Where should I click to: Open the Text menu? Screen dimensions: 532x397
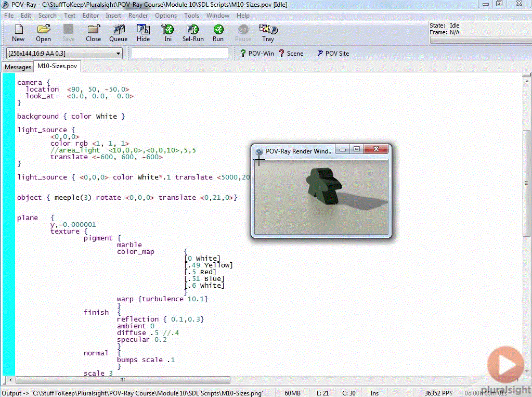point(70,16)
